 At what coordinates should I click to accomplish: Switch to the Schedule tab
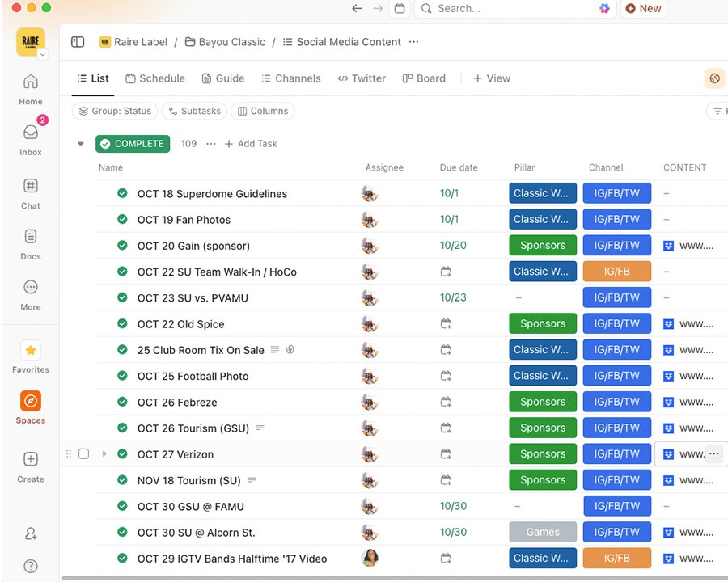[x=155, y=78]
